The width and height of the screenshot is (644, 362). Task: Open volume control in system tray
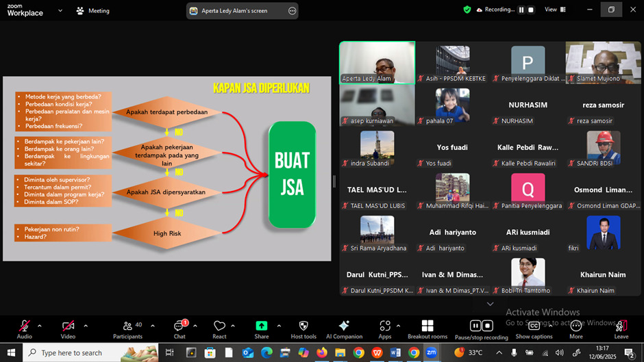click(560, 352)
